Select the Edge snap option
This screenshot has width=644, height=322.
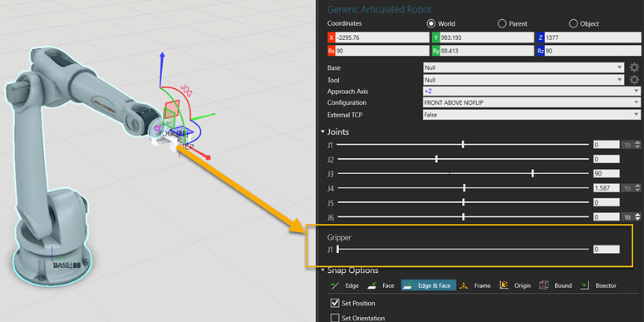pyautogui.click(x=344, y=285)
